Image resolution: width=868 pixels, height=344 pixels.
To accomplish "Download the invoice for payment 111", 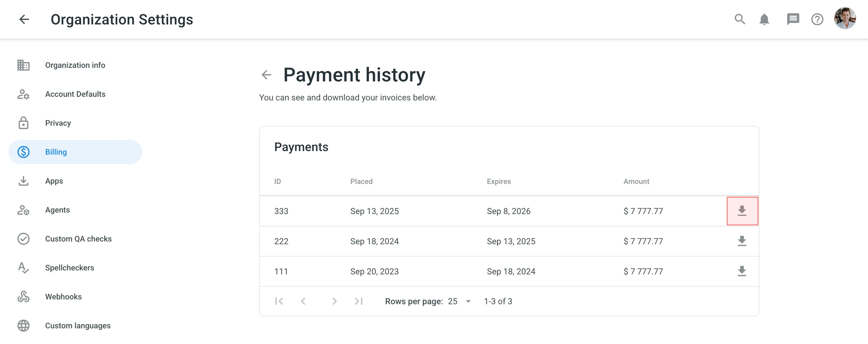I will point(742,271).
